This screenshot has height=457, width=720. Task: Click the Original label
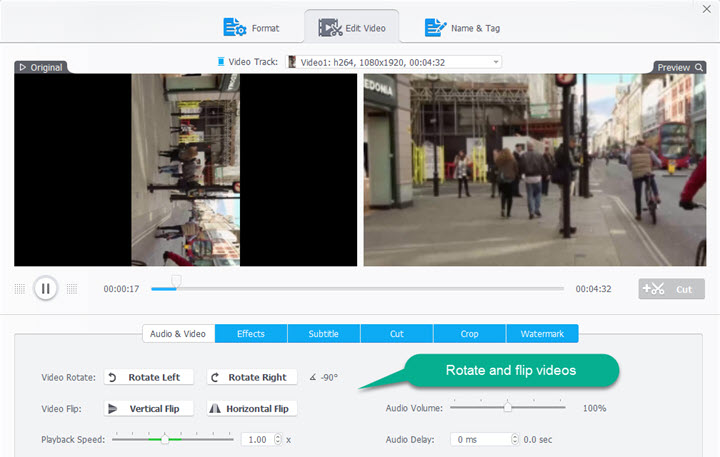click(46, 68)
